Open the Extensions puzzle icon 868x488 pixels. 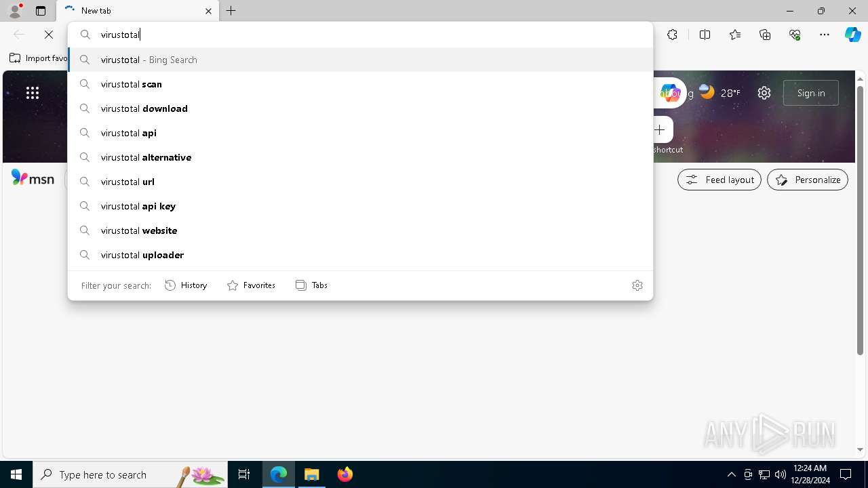click(672, 35)
